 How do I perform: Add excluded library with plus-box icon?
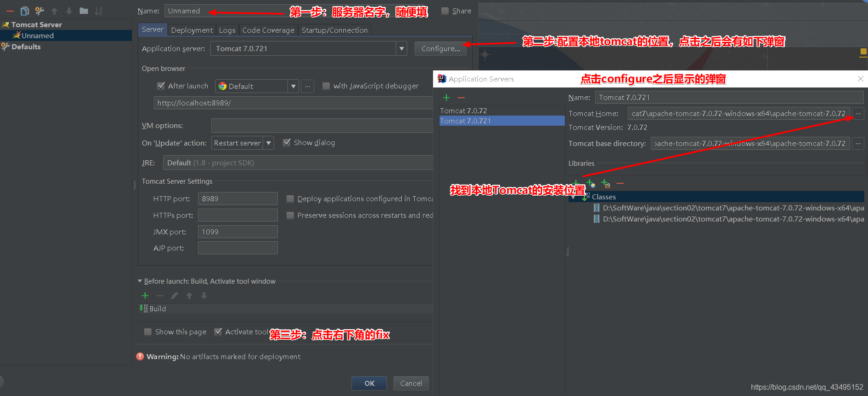pyautogui.click(x=606, y=183)
